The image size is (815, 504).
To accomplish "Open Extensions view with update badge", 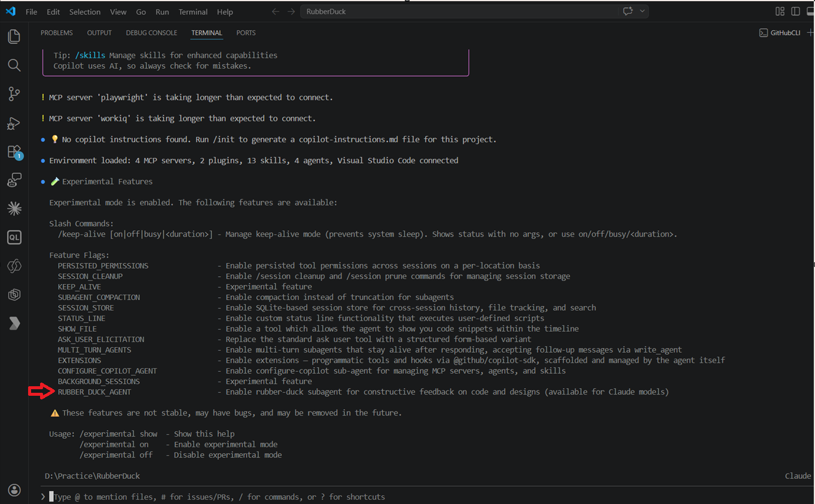I will pyautogui.click(x=14, y=152).
